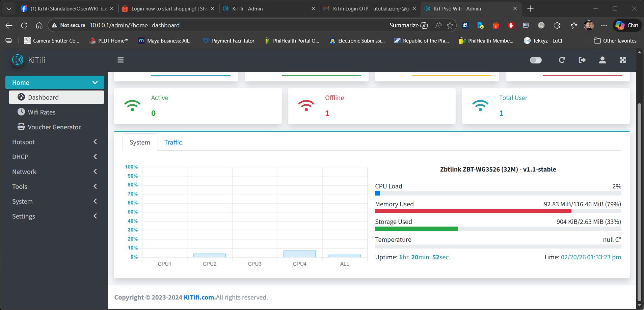Expand the Network menu

click(x=55, y=172)
